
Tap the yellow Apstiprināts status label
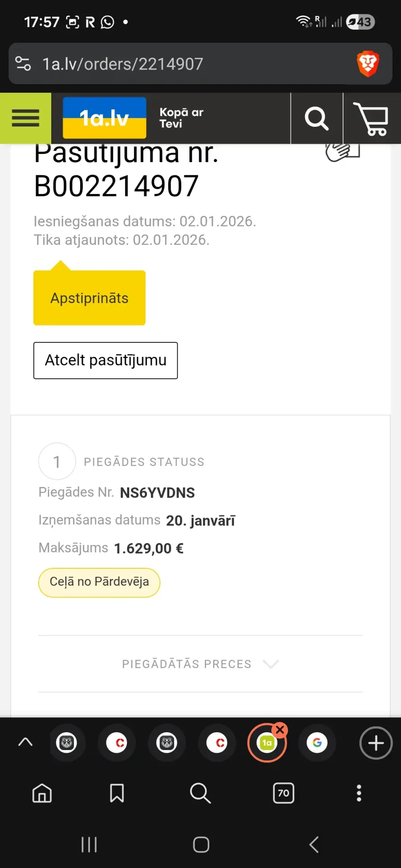90,298
